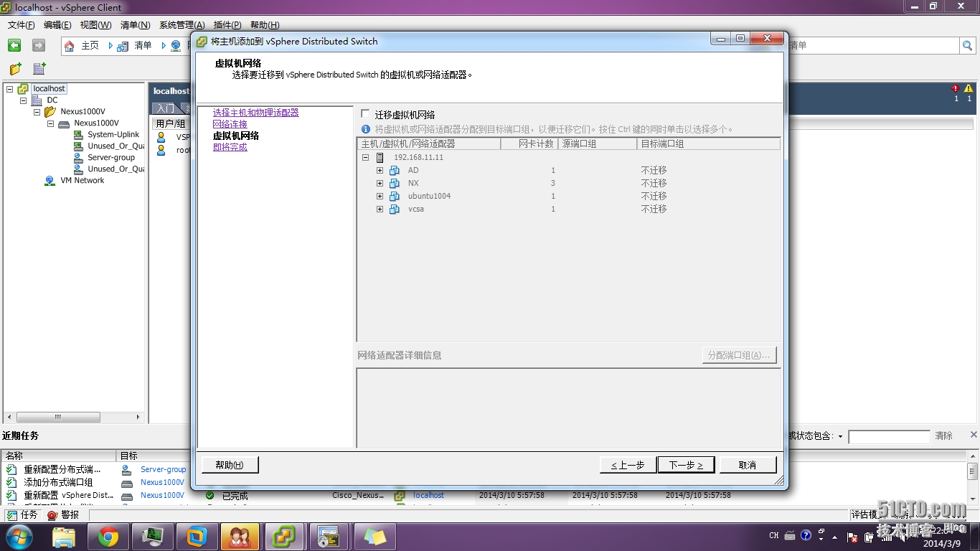Viewport: 980px width, 551px height.
Task: Open Chrome from the taskbar
Action: 108,536
